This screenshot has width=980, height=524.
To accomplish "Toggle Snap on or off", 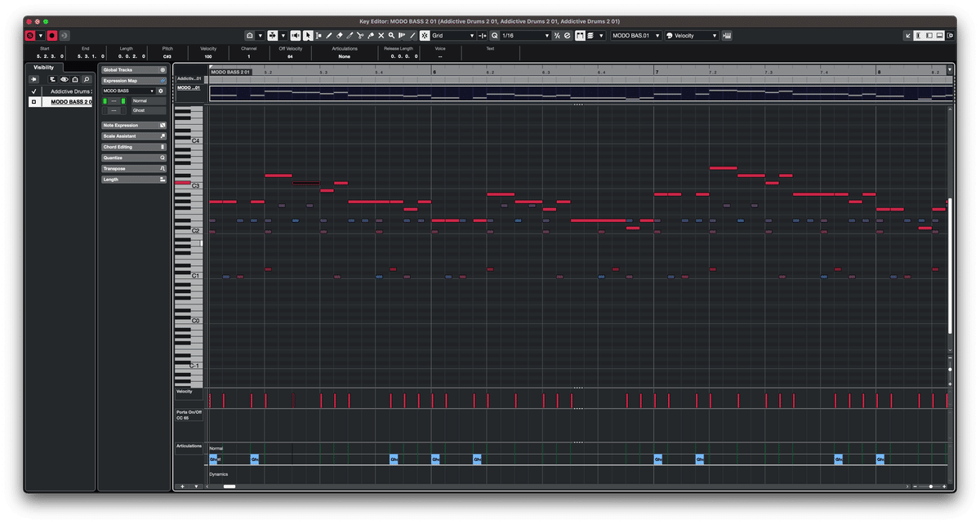I will (424, 35).
